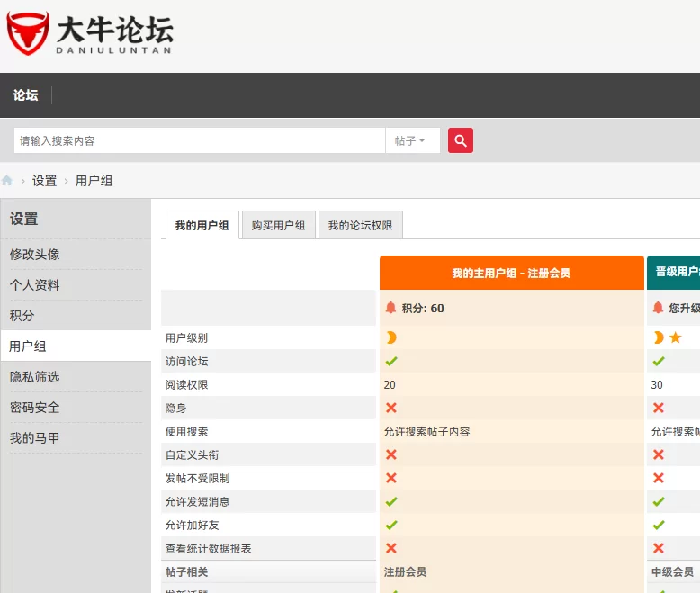Click the 允许发短消息 row label

point(197,501)
